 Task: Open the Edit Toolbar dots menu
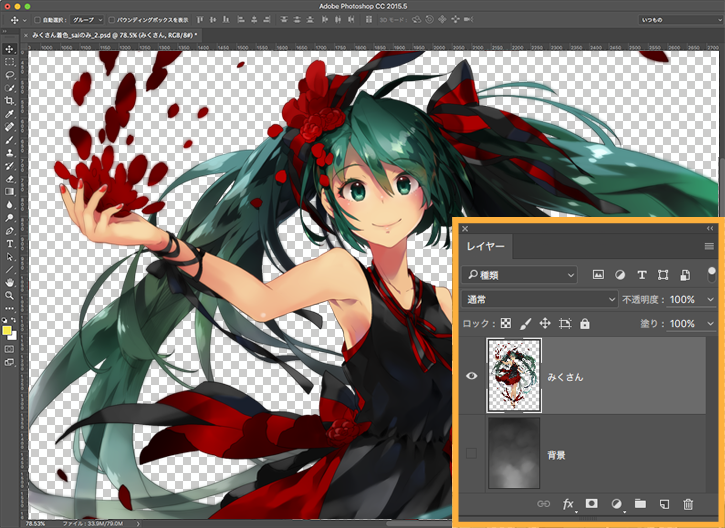(9, 308)
